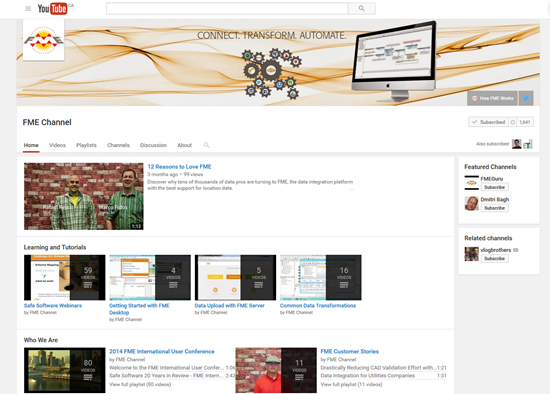Click the Dmitri Bagh channel avatar
Image resolution: width=550 pixels, height=394 pixels.
click(x=471, y=203)
